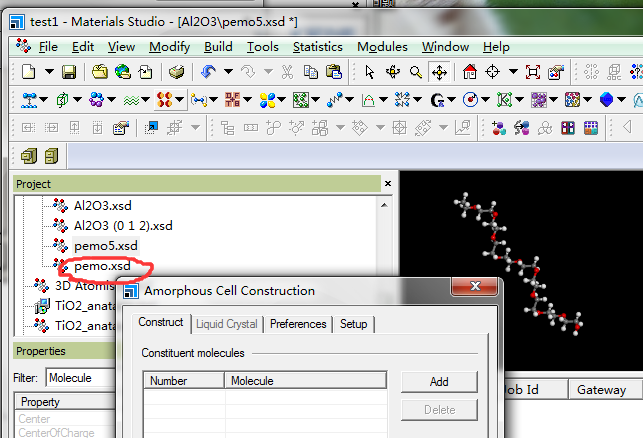Click the Display Style icon in top toolbar
Viewport: 643px width, 438px height.
click(x=556, y=72)
